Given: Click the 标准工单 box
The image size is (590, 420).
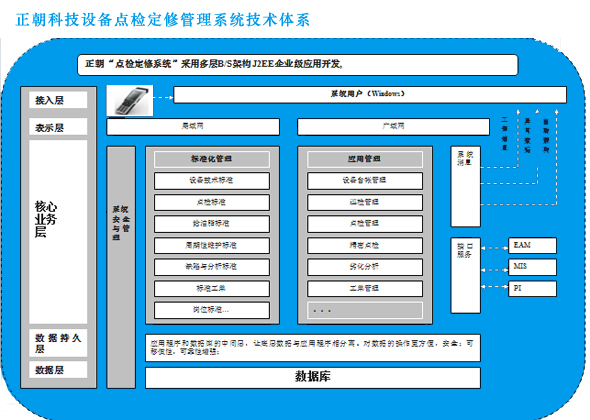Looking at the screenshot, I should 212,289.
